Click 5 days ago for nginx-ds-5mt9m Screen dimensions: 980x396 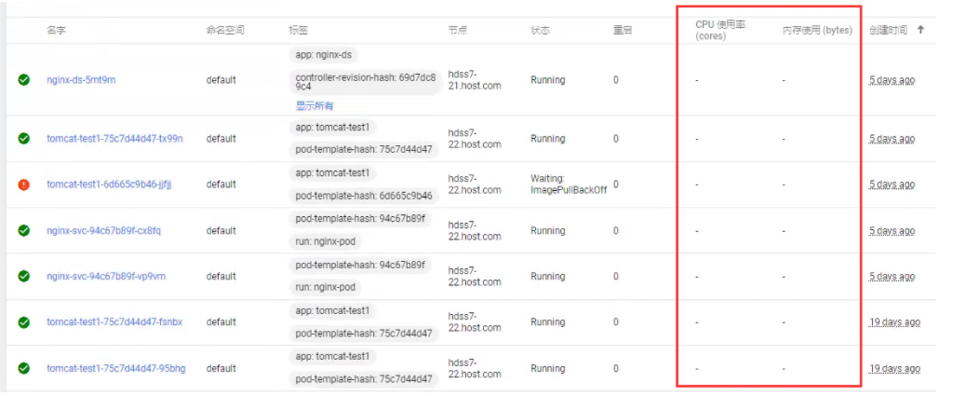[x=892, y=80]
